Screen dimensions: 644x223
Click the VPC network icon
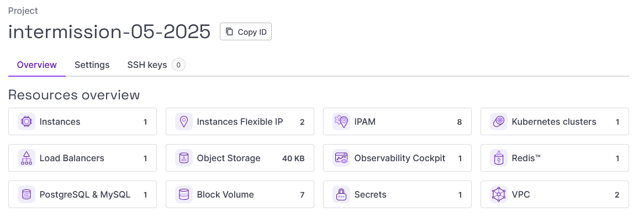point(499,194)
